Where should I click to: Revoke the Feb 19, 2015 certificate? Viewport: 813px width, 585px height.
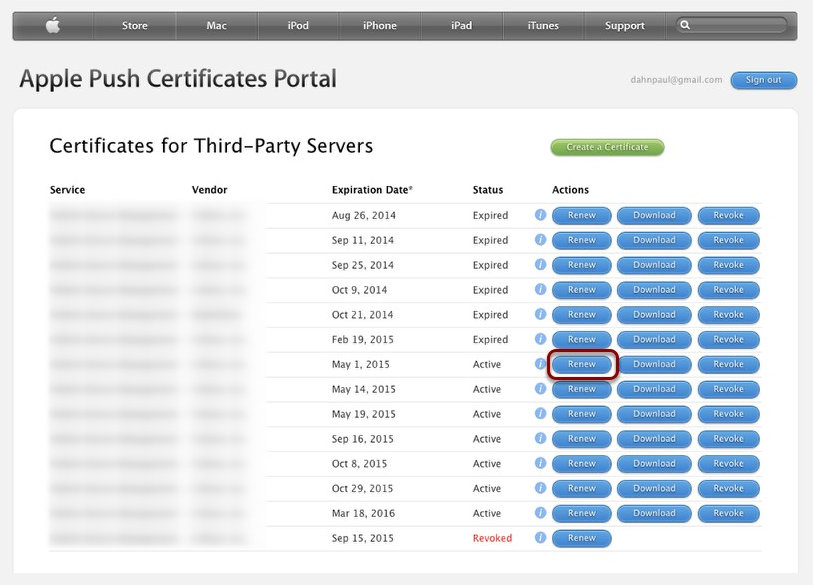[x=728, y=340]
